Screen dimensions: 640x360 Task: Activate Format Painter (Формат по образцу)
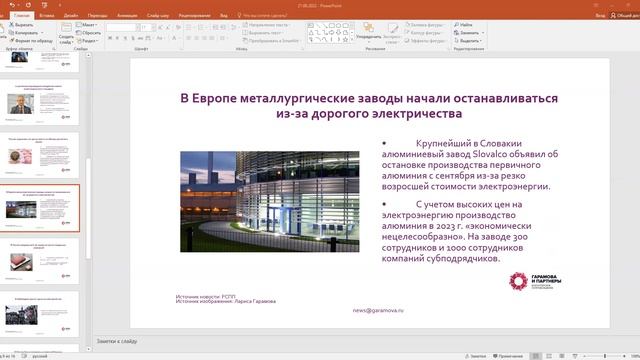pyautogui.click(x=31, y=41)
